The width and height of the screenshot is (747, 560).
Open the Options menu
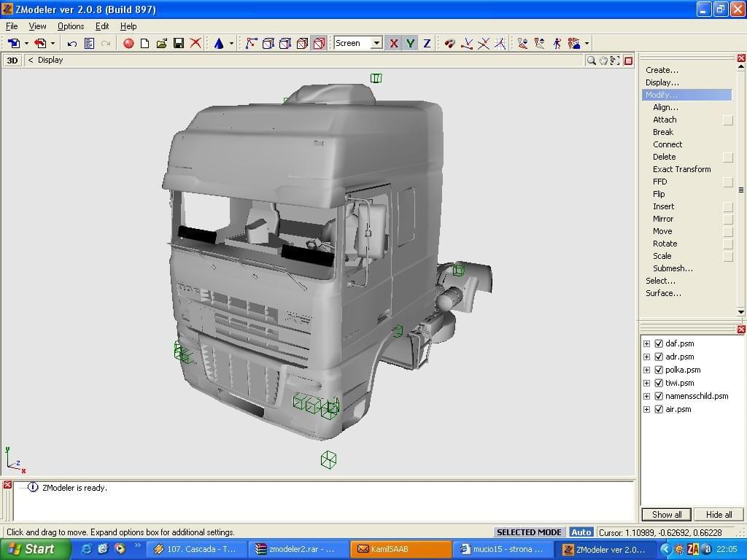tap(71, 26)
